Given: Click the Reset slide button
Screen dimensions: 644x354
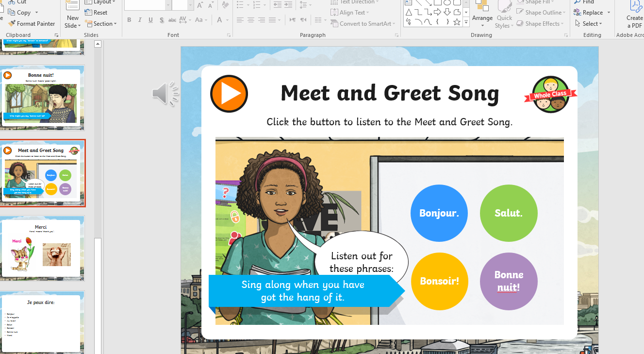Looking at the screenshot, I should coord(96,13).
